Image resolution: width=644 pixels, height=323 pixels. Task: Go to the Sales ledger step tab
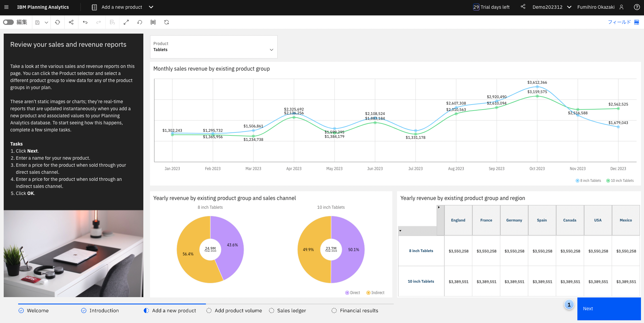pyautogui.click(x=287, y=311)
